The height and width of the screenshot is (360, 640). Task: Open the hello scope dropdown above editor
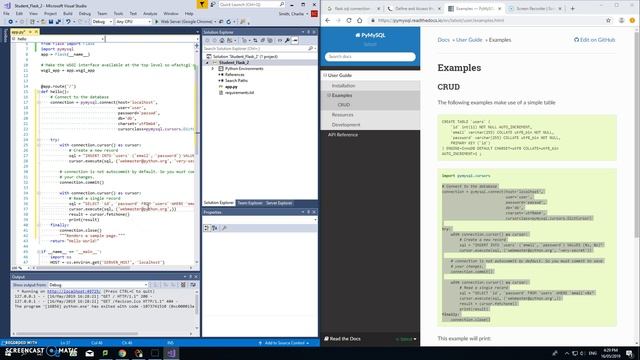click(x=102, y=39)
